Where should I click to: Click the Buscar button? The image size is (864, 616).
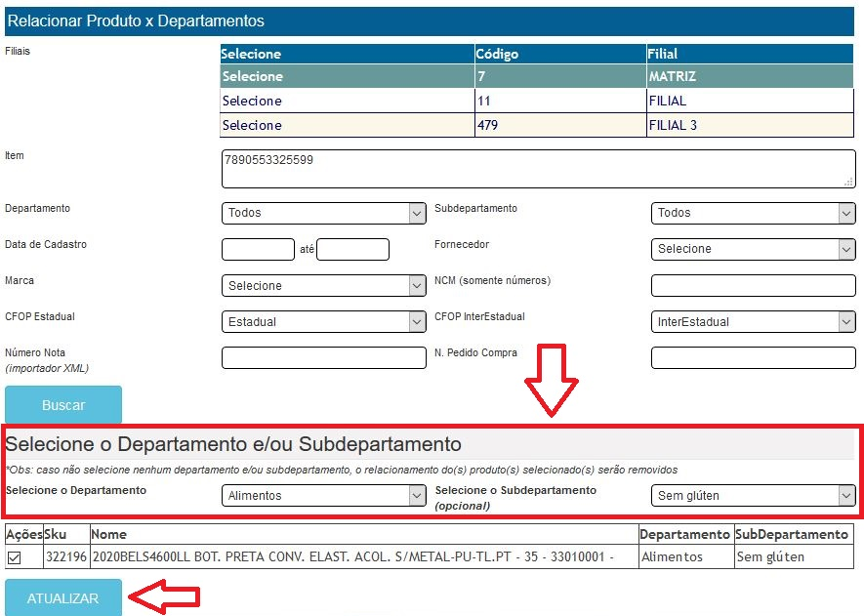[x=63, y=405]
